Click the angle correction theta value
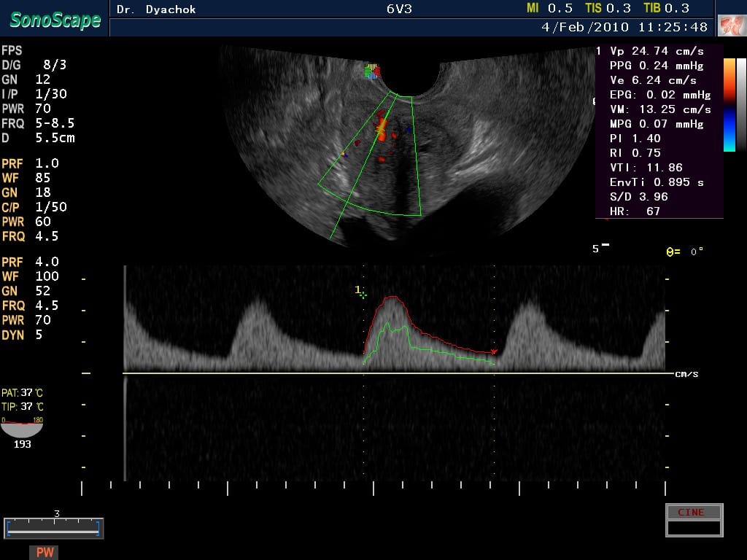Image resolution: width=747 pixels, height=560 pixels. [684, 252]
